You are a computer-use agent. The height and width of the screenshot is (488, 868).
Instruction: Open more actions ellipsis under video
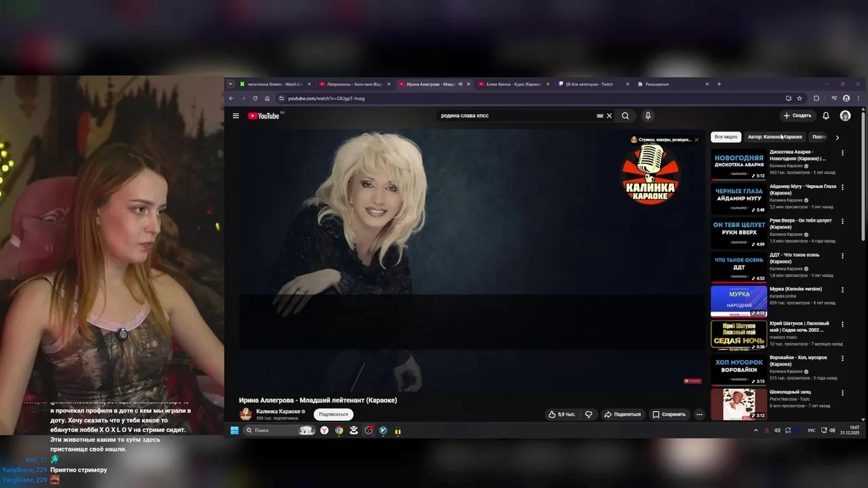(x=699, y=414)
